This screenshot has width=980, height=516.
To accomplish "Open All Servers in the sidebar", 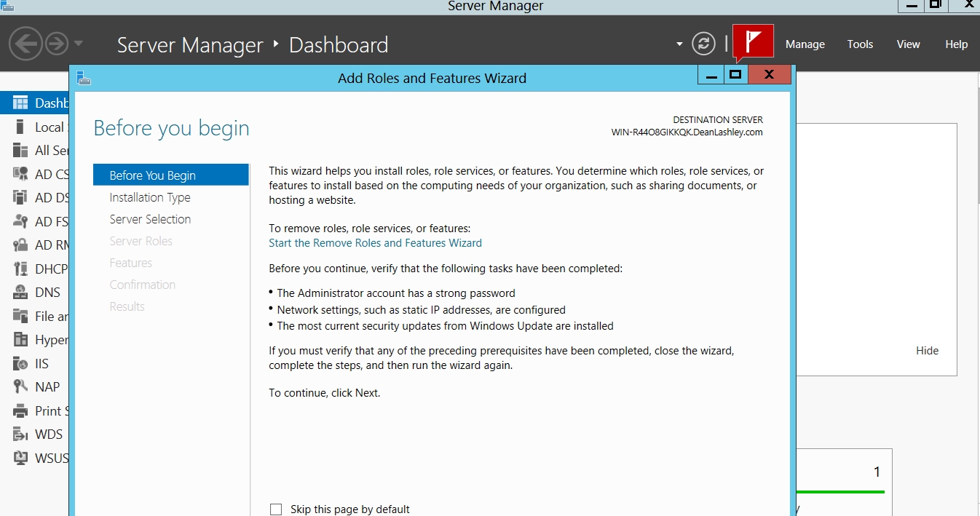I will coord(35,150).
